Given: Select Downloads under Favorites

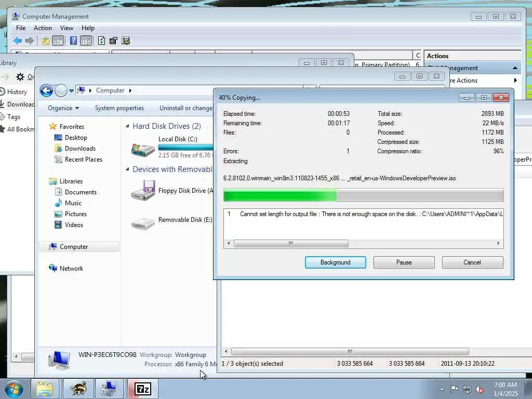Looking at the screenshot, I should (80, 148).
